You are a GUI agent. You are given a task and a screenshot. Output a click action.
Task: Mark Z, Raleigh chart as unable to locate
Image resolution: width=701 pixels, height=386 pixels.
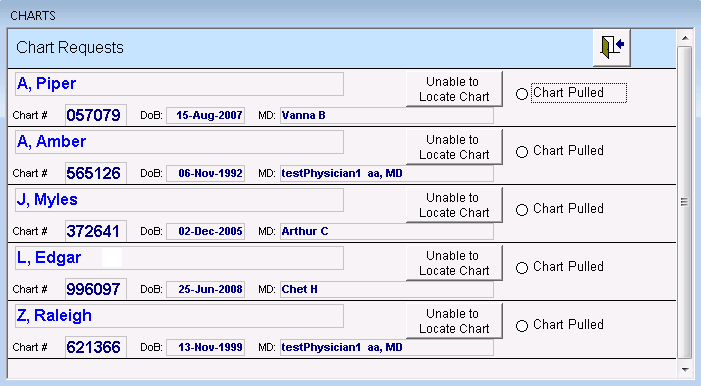[454, 321]
